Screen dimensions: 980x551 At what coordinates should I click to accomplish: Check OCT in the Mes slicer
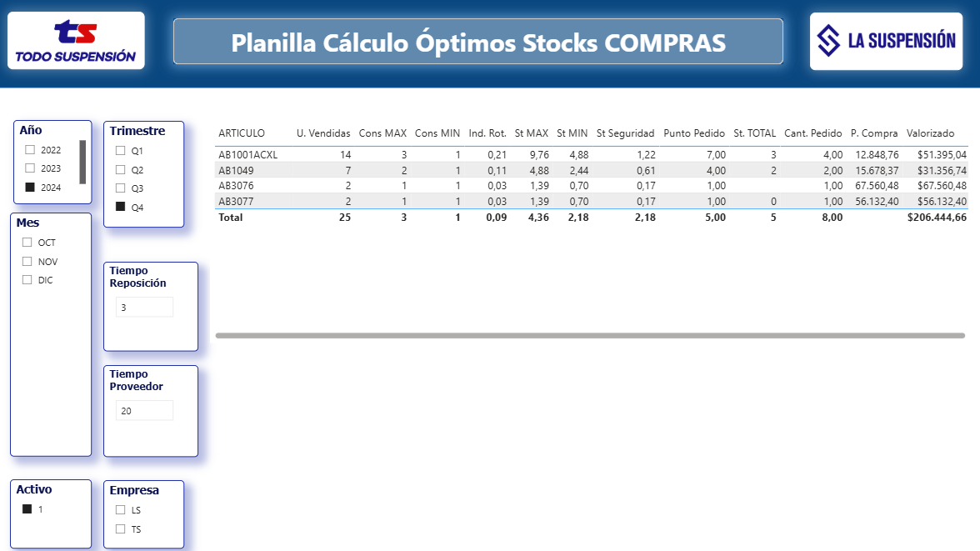[27, 242]
